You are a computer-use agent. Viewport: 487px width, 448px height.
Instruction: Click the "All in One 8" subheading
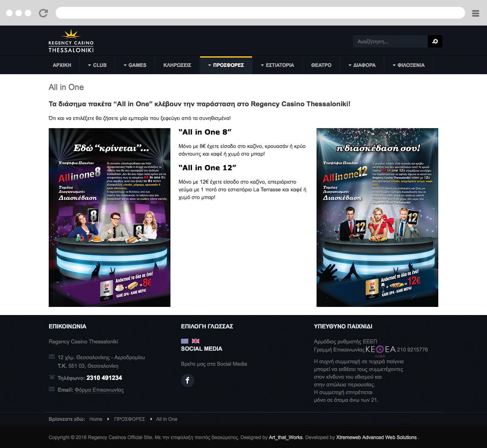pos(205,132)
